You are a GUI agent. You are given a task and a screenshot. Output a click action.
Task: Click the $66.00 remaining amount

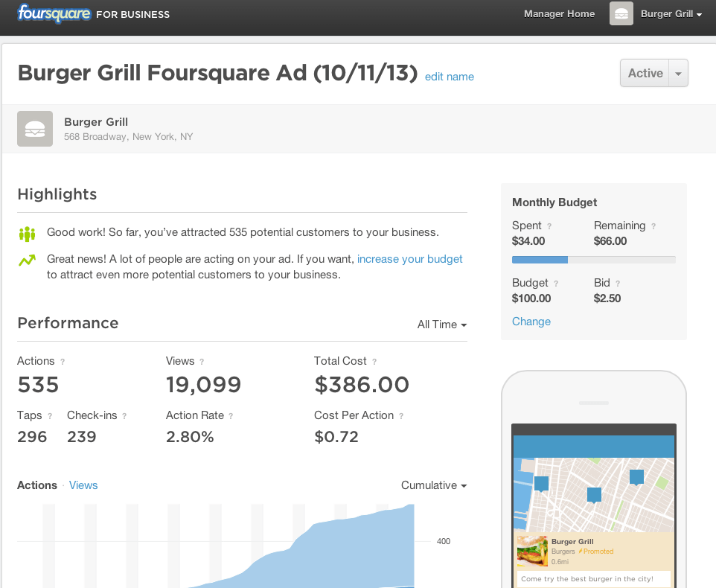point(610,241)
